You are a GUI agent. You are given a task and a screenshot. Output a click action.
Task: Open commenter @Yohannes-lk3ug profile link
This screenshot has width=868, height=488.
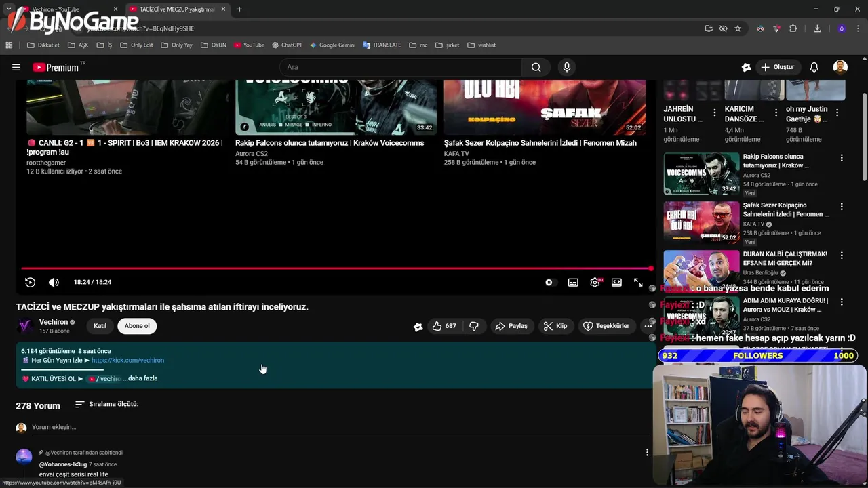(63, 464)
